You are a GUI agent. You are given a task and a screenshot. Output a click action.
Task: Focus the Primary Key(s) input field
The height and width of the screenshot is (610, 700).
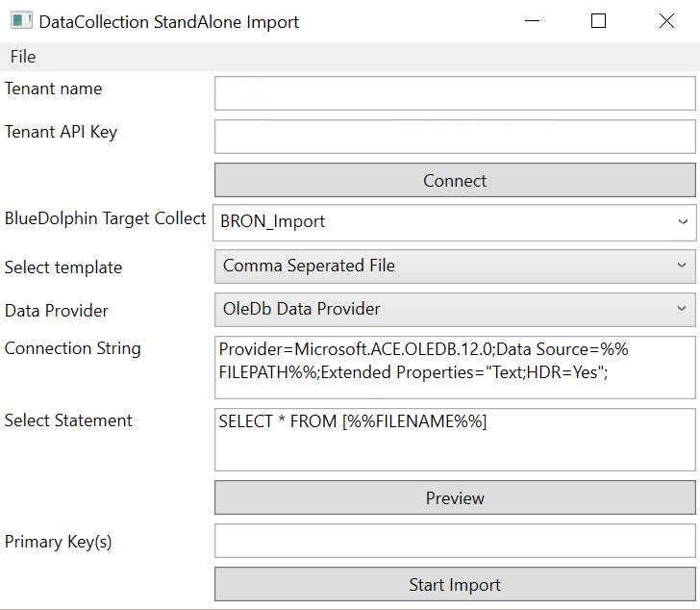tap(455, 541)
